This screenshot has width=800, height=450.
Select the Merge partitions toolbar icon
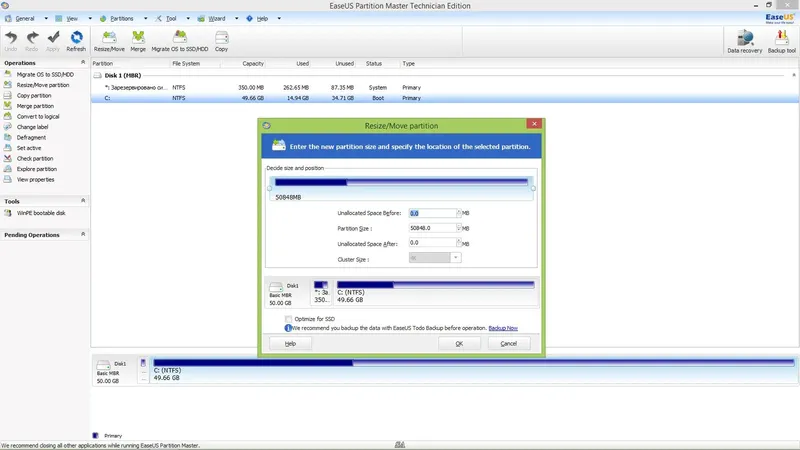[x=138, y=41]
